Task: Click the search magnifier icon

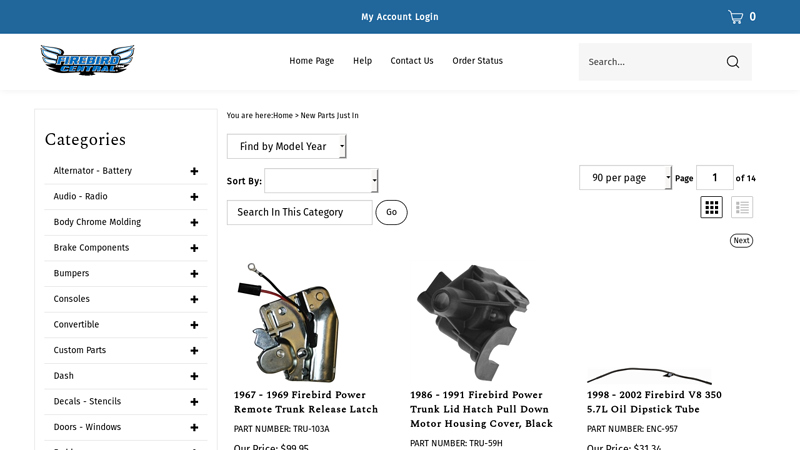Action: (733, 62)
